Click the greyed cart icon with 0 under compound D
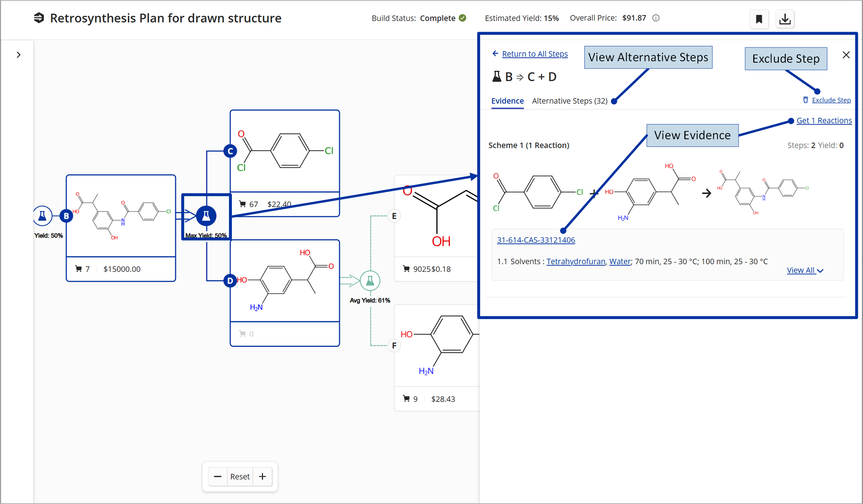This screenshot has height=504, width=863. [x=242, y=334]
